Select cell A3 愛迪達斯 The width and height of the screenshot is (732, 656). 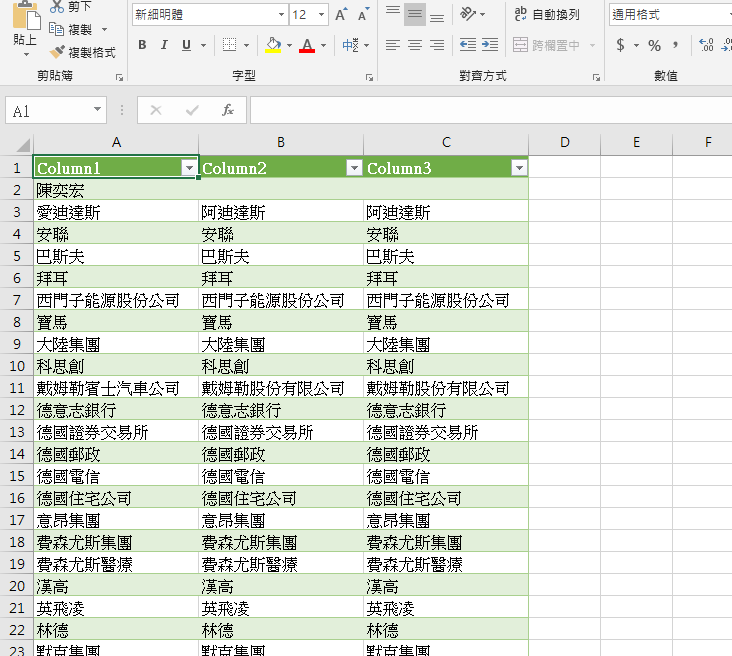coord(116,212)
